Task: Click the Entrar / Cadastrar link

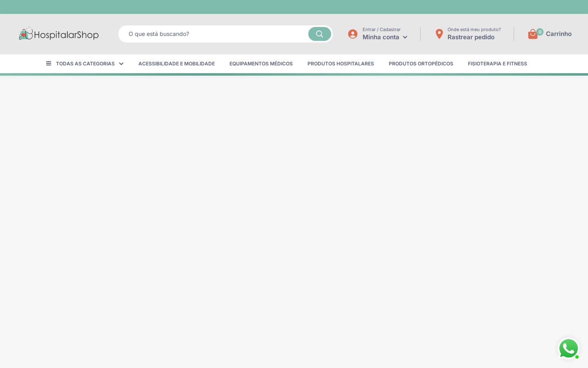Action: [381, 29]
